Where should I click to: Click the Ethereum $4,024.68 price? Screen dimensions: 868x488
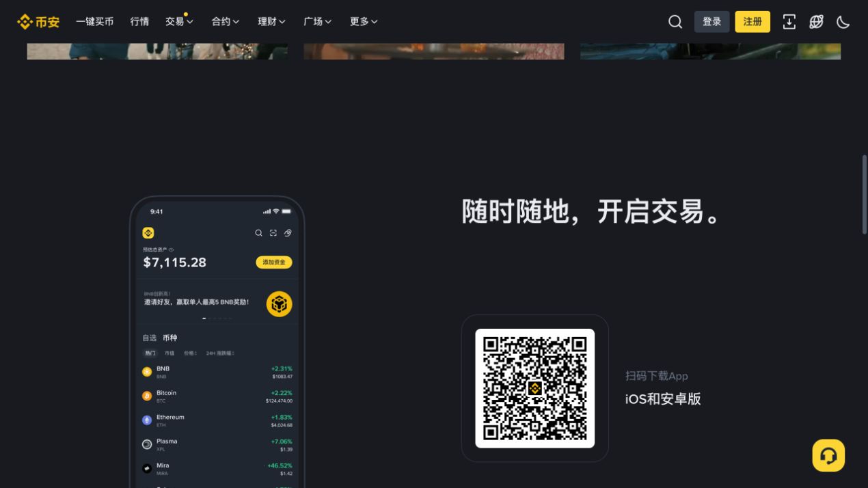click(x=282, y=425)
